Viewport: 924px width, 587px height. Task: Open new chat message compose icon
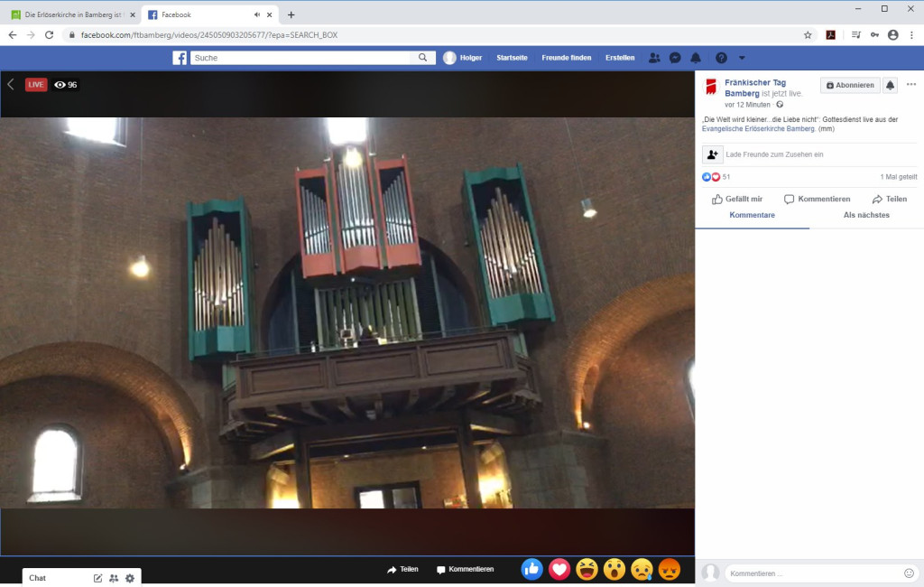(97, 578)
